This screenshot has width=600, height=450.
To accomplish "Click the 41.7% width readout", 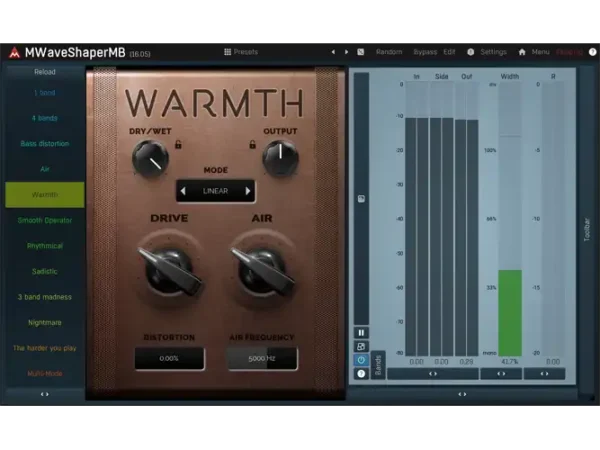I will click(510, 362).
